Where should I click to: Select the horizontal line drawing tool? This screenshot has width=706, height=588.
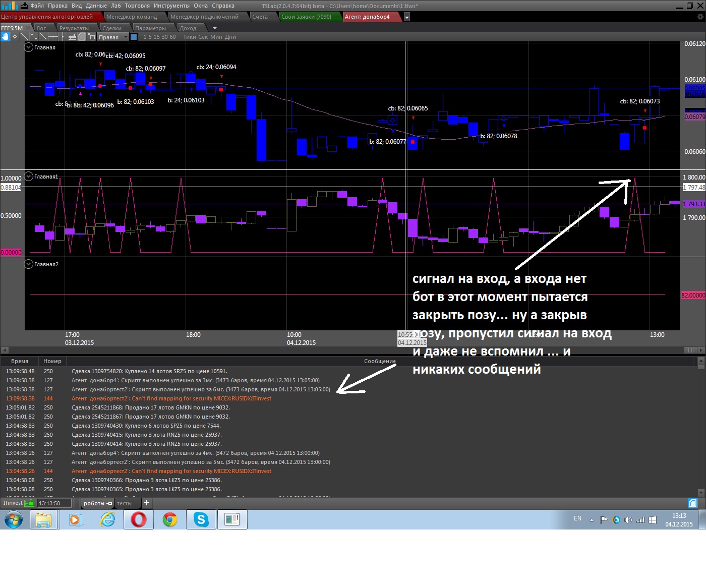pyautogui.click(x=53, y=37)
